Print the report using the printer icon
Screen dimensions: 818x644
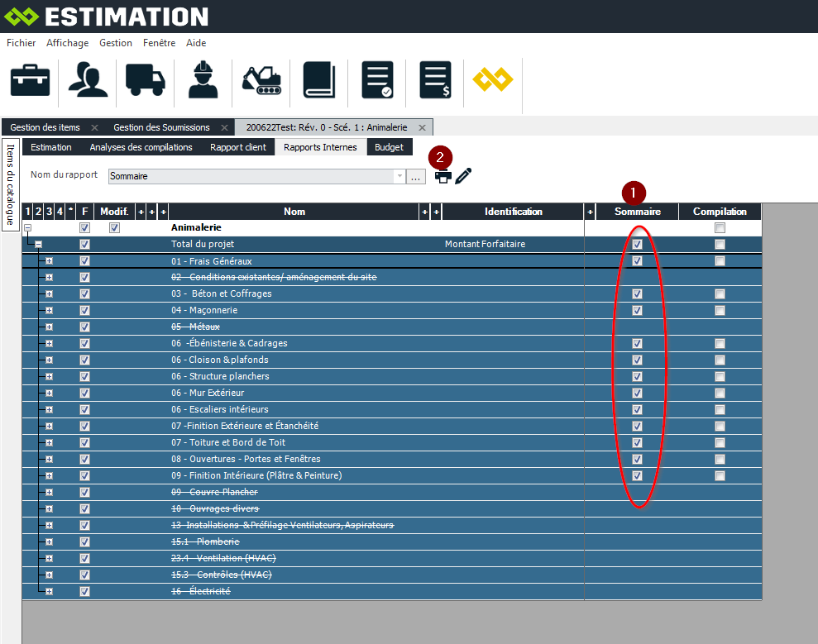[443, 175]
